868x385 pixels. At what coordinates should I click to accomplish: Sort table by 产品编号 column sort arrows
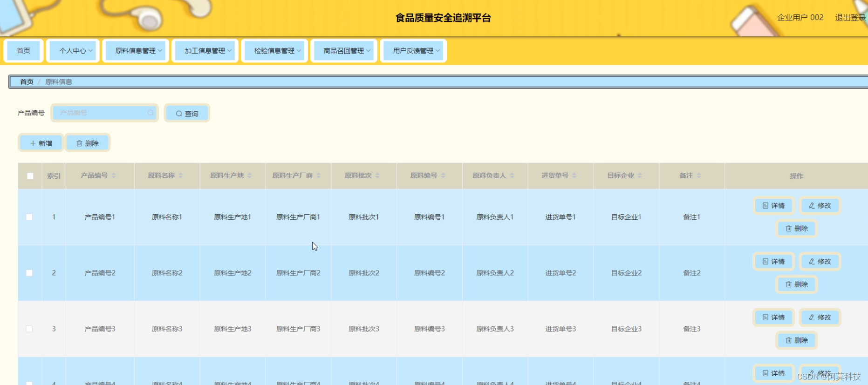(113, 176)
